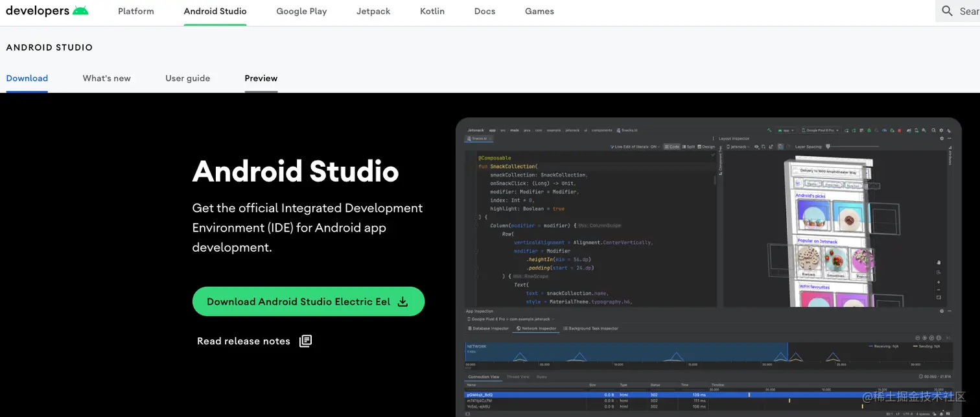Open the Platform nav tab
The image size is (980, 417).
point(136,11)
